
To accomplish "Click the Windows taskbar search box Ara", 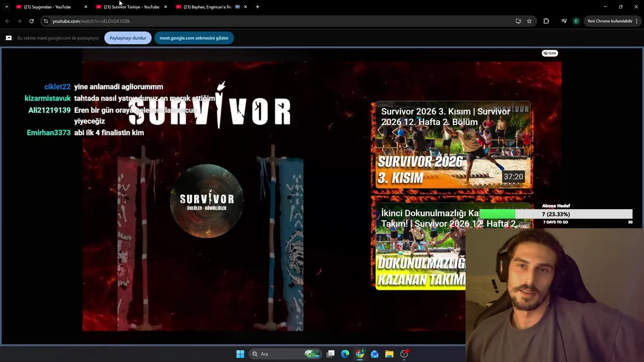I will (x=285, y=354).
